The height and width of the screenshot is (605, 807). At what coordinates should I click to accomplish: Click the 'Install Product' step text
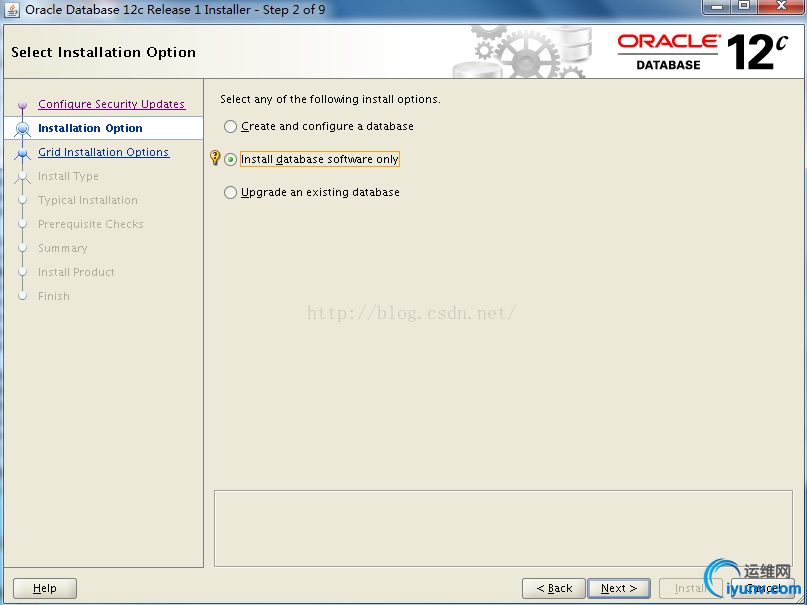76,272
